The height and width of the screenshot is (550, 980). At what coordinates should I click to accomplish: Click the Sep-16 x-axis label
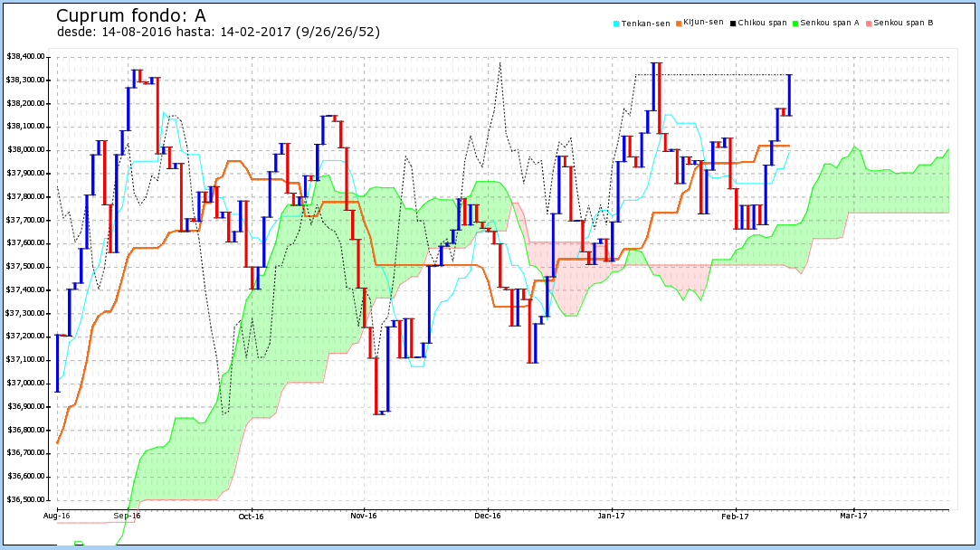pos(128,517)
